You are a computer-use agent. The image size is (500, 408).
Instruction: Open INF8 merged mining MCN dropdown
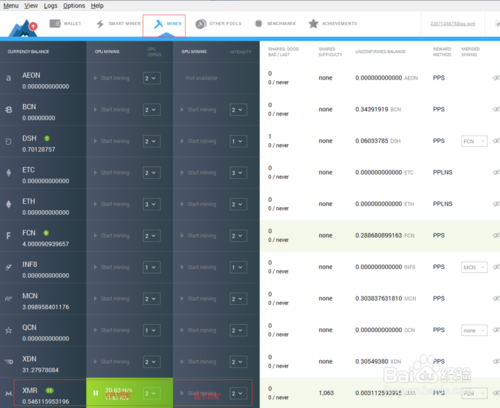pyautogui.click(x=474, y=267)
